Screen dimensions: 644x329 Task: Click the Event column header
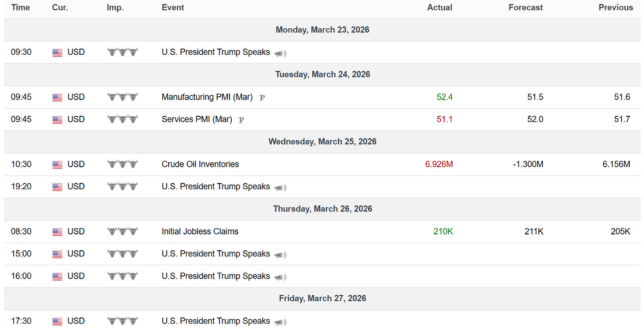(x=173, y=8)
